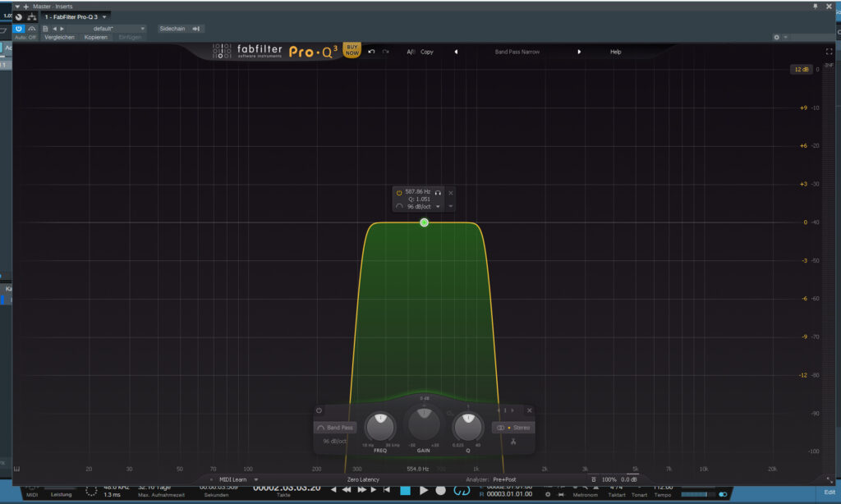Viewport: 841px width, 504px height.
Task: Select previous preset arrow in Studio One header
Action: 55,29
